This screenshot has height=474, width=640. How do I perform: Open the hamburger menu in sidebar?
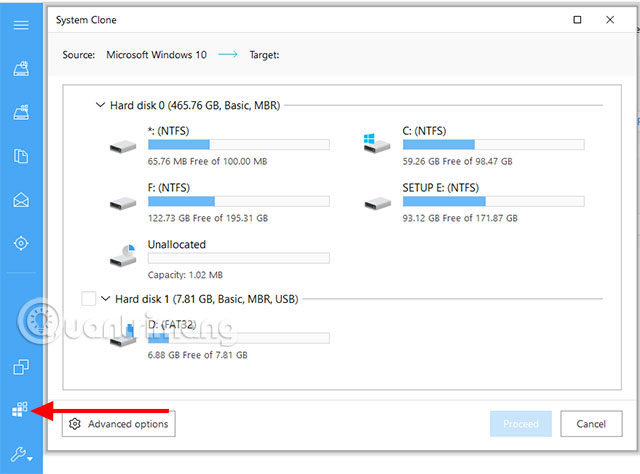[21, 25]
